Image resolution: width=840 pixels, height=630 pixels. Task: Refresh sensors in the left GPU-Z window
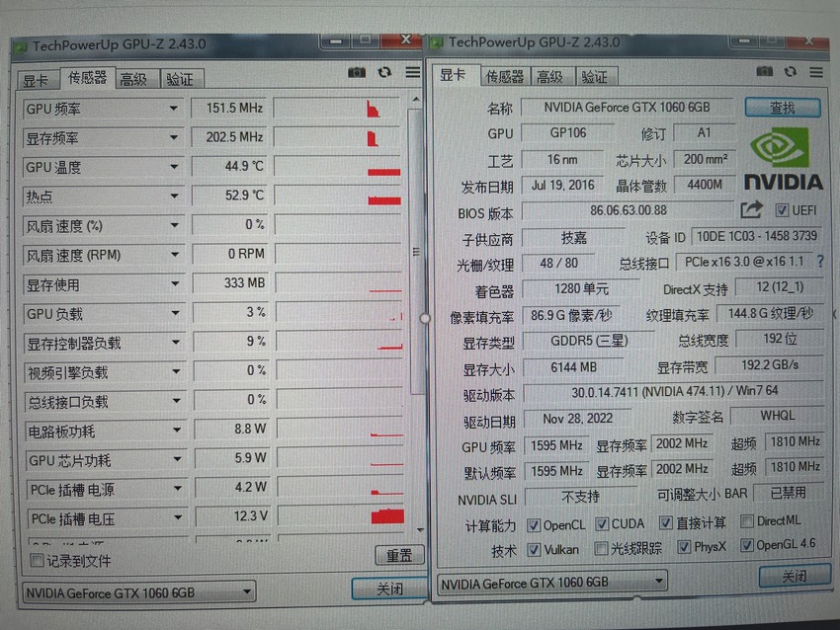(384, 72)
